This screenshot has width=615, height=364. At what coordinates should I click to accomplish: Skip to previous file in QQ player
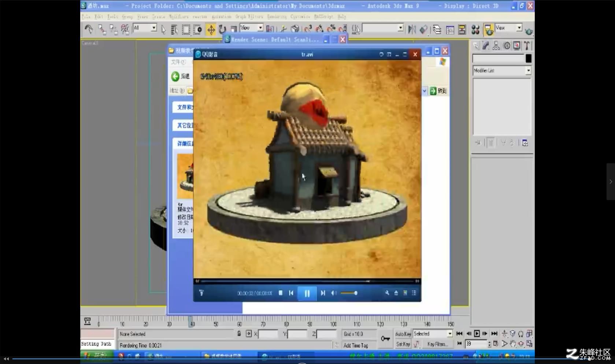click(x=291, y=293)
